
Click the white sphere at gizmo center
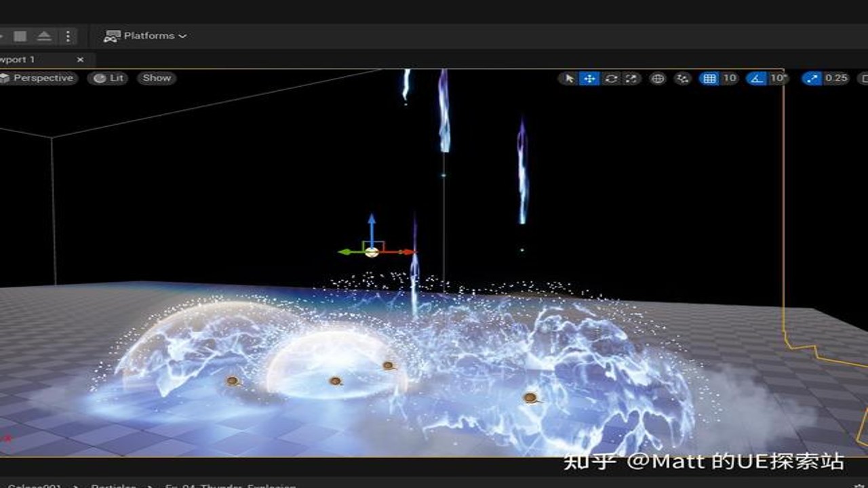(x=372, y=252)
